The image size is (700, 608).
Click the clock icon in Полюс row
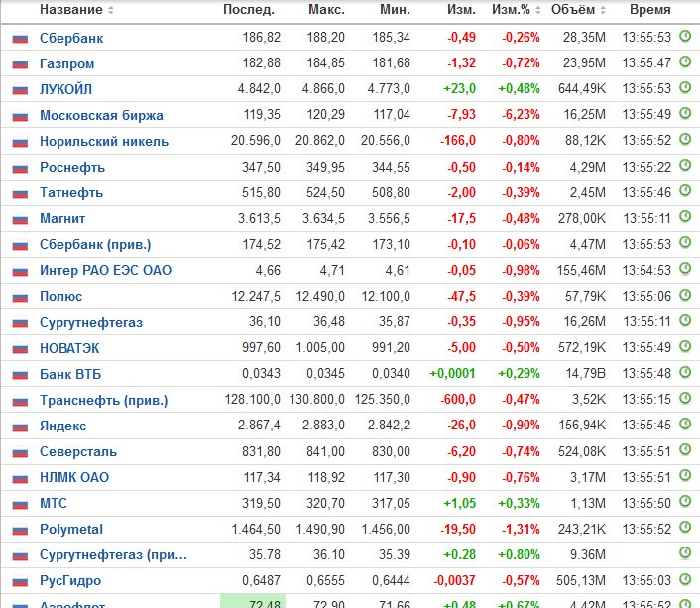(x=685, y=295)
